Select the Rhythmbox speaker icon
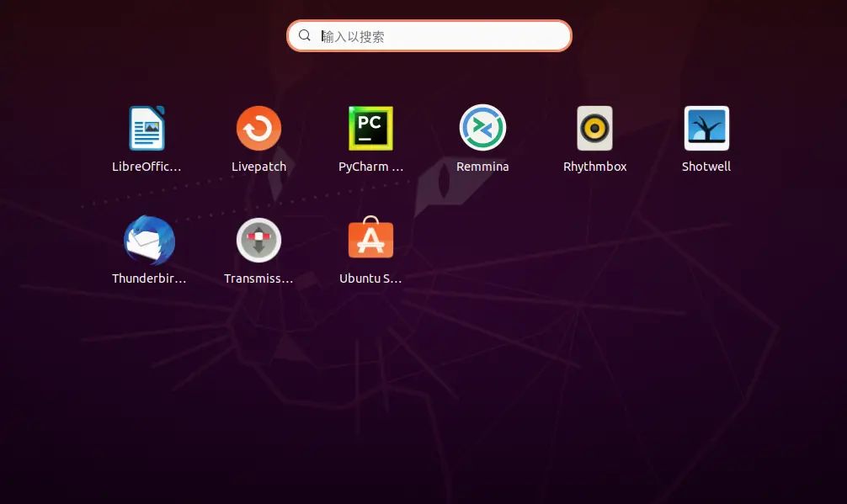The image size is (847, 504). point(594,128)
